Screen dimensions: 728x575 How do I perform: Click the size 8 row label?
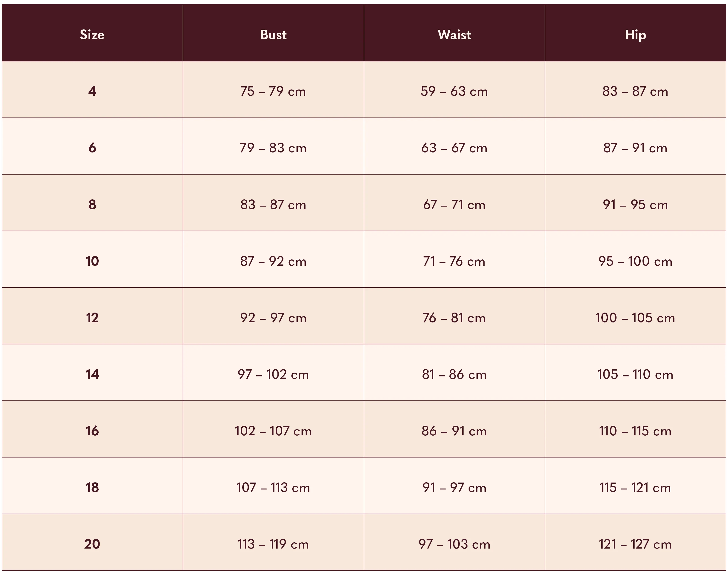92,204
